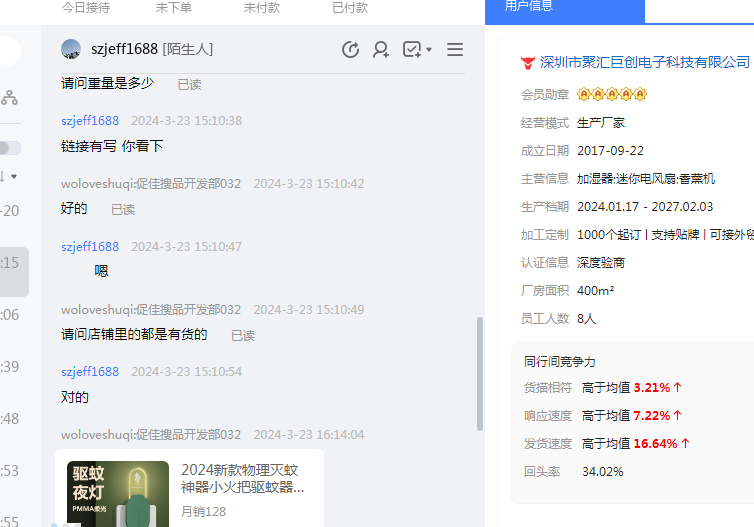This screenshot has height=527, width=754.
Task: Click the org structure icon in left sidebar
Action: click(9, 97)
